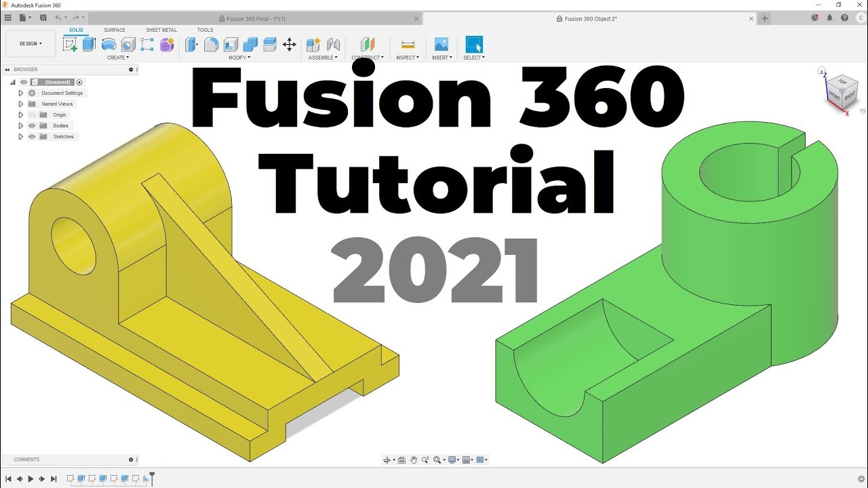The image size is (868, 488).
Task: Click the timeline end marker
Action: click(153, 478)
